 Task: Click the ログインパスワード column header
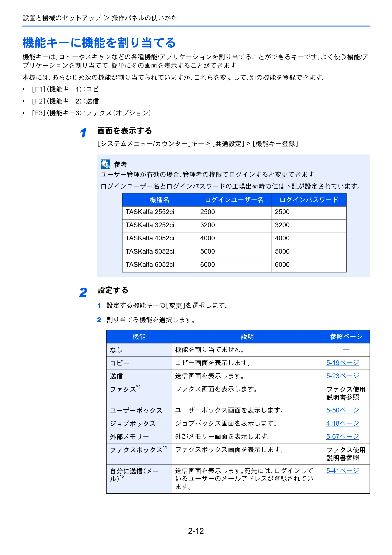pos(309,200)
